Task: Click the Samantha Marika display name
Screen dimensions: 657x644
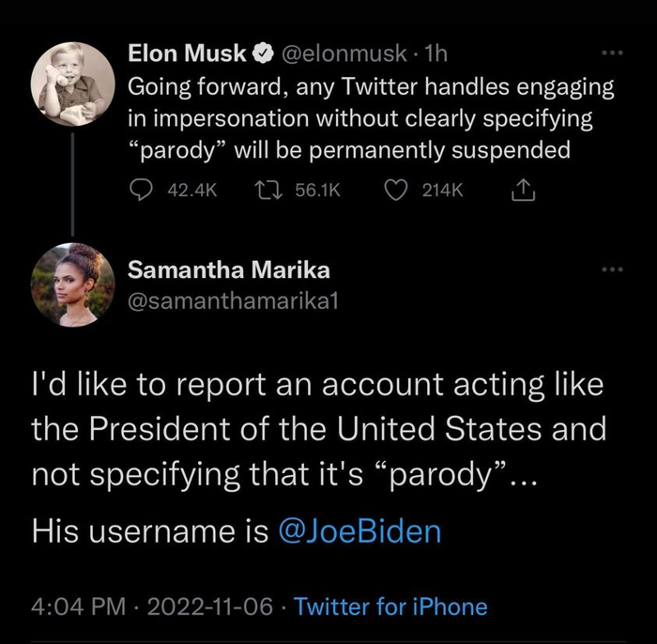Action: 229,270
